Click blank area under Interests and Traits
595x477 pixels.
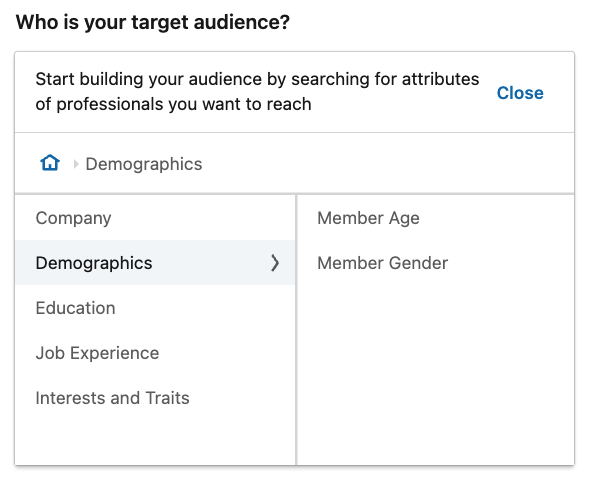[155, 442]
